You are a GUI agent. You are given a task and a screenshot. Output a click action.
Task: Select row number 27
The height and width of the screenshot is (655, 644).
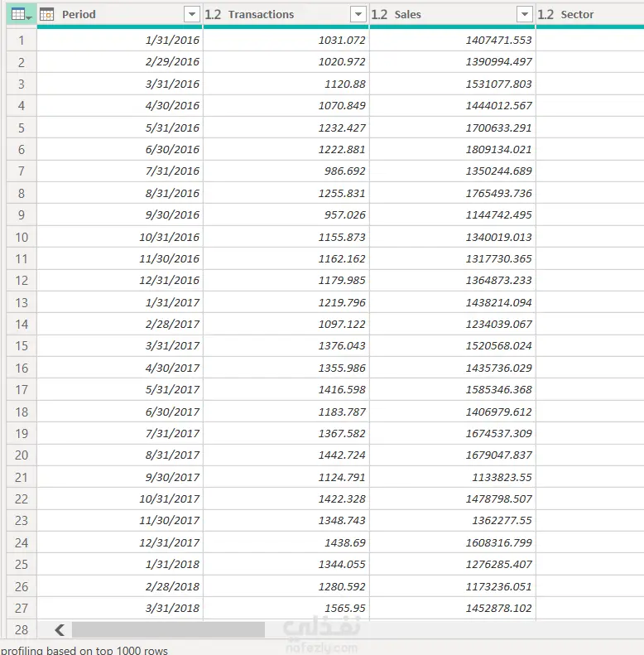(22, 608)
